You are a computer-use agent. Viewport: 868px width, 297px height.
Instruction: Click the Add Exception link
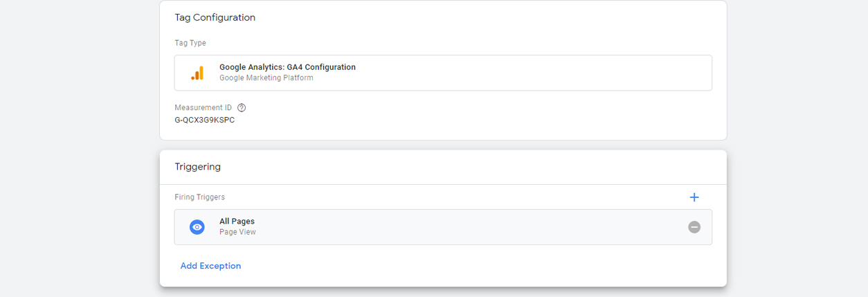210,266
